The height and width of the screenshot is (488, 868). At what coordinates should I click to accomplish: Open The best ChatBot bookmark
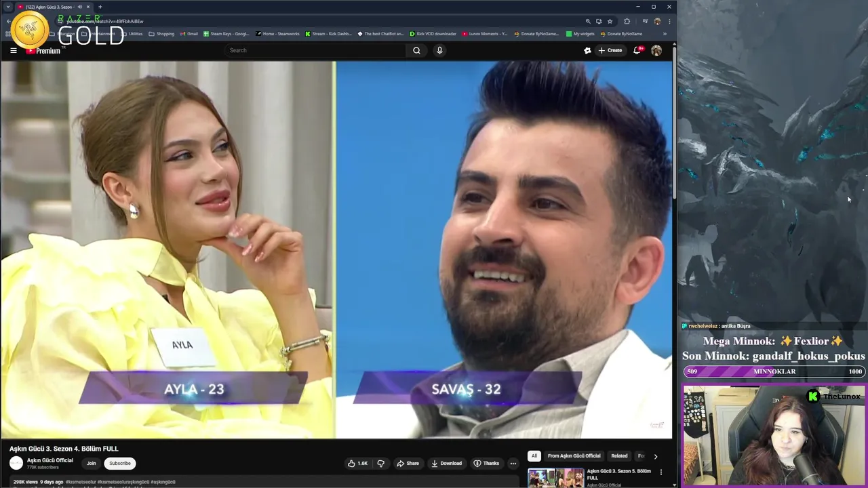click(381, 34)
